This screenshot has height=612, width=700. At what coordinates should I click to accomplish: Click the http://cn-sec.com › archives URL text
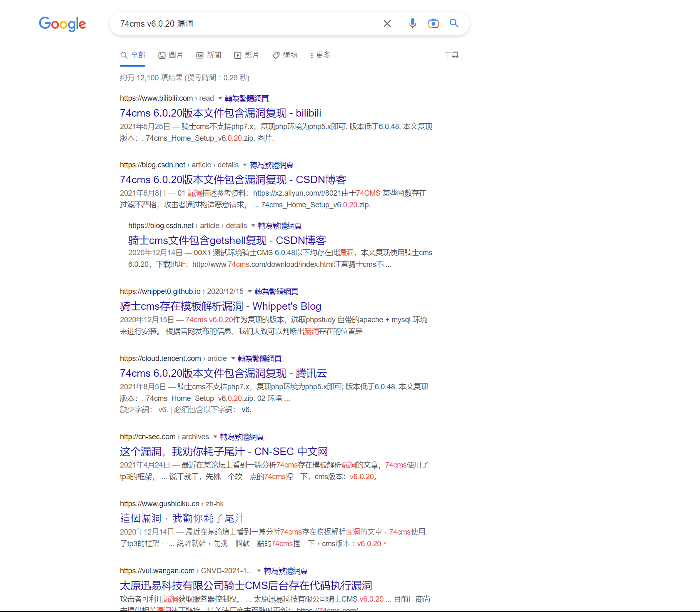(164, 437)
